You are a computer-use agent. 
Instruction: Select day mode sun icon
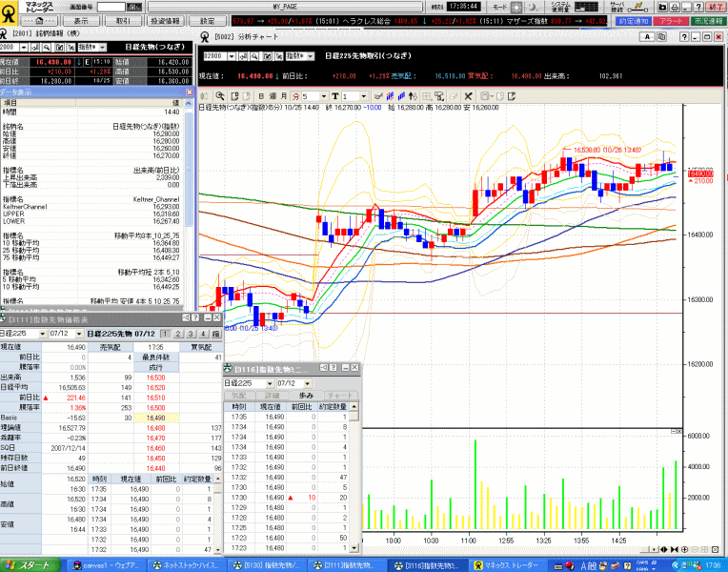tap(516, 7)
